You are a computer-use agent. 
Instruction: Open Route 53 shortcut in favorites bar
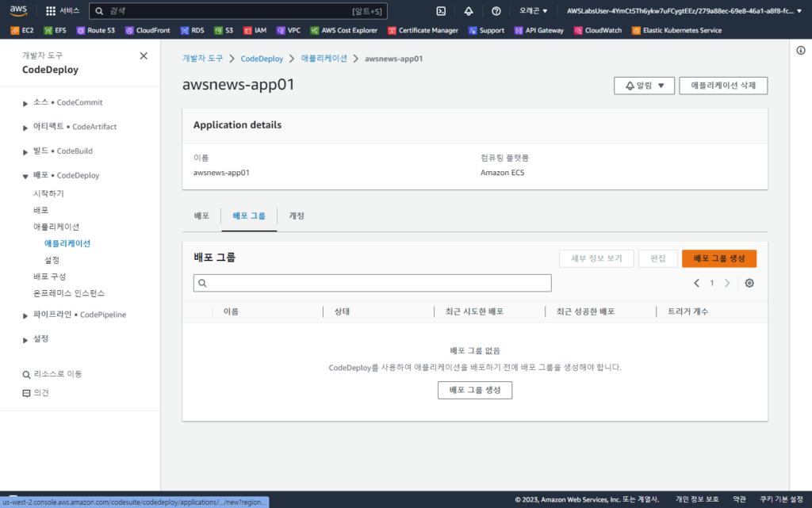pyautogui.click(x=96, y=31)
